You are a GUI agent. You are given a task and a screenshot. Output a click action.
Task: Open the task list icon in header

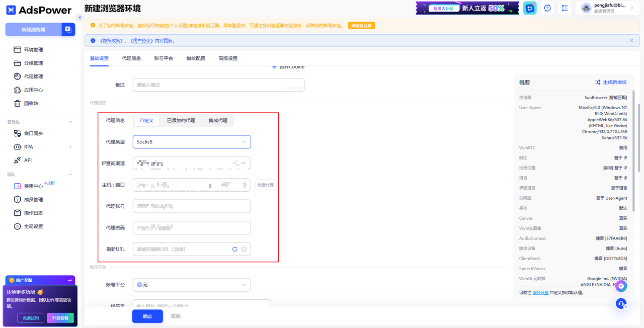565,8
